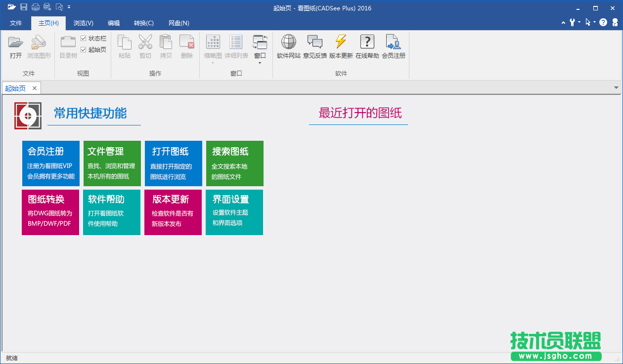623x364 pixels.
Task: Maximize the CADSee Plus window
Action: click(595, 8)
